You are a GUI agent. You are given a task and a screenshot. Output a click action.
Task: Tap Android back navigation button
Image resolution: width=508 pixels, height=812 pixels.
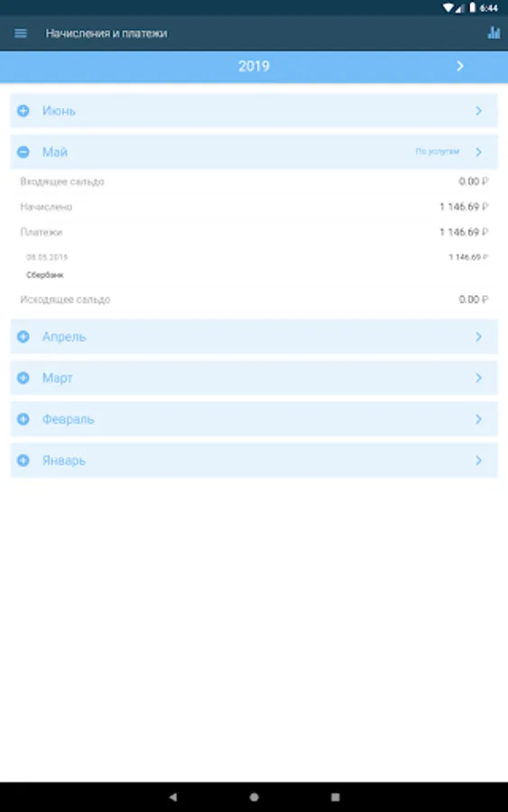coord(173,797)
